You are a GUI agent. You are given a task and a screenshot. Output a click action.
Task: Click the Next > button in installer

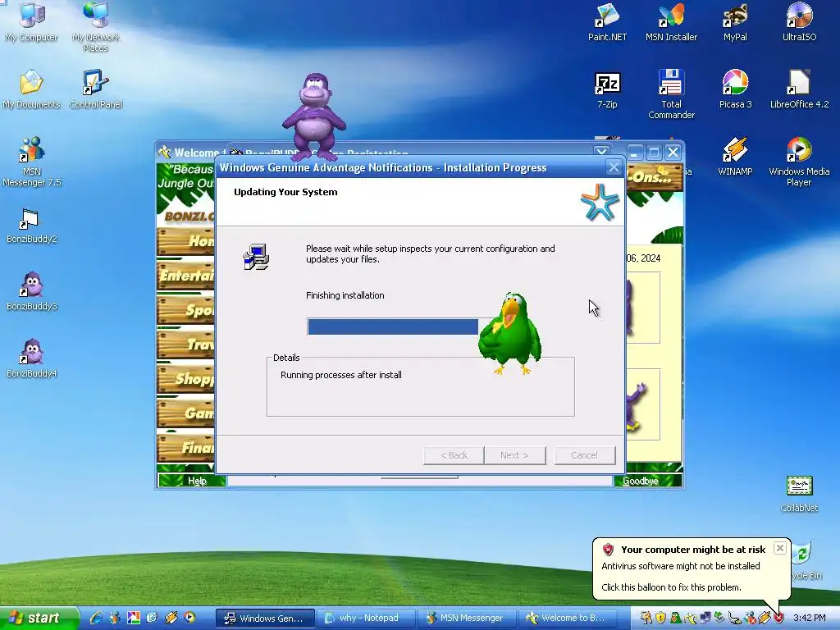tap(515, 455)
